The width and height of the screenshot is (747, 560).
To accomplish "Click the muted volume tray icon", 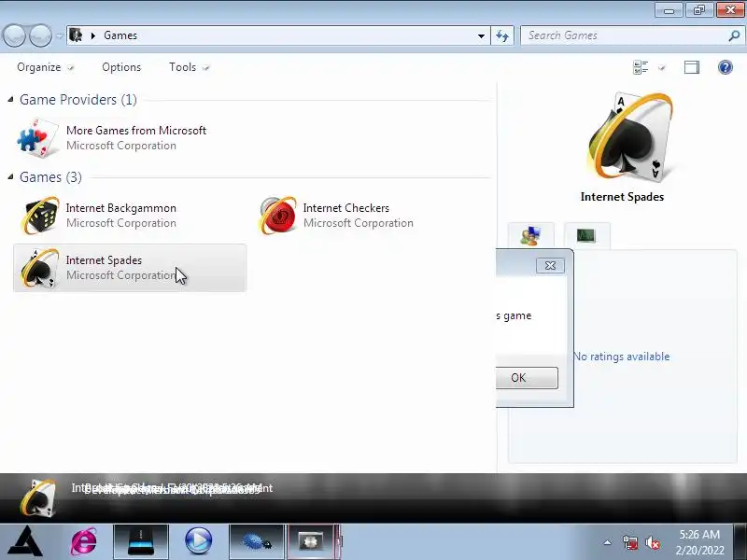I will pos(652,542).
